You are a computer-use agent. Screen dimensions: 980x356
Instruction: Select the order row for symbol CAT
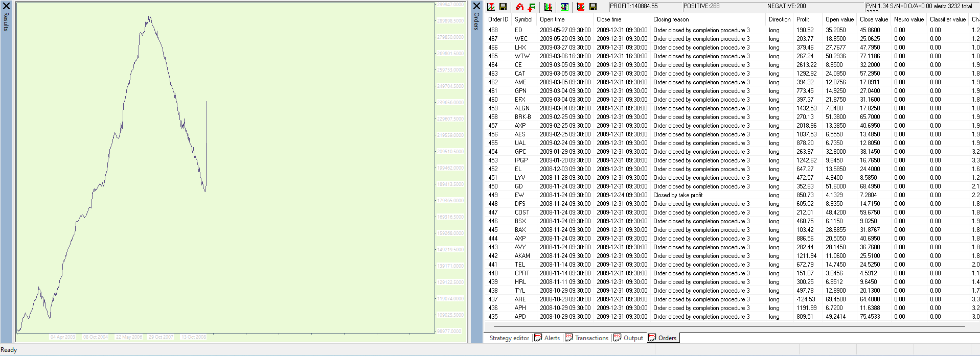(520, 74)
